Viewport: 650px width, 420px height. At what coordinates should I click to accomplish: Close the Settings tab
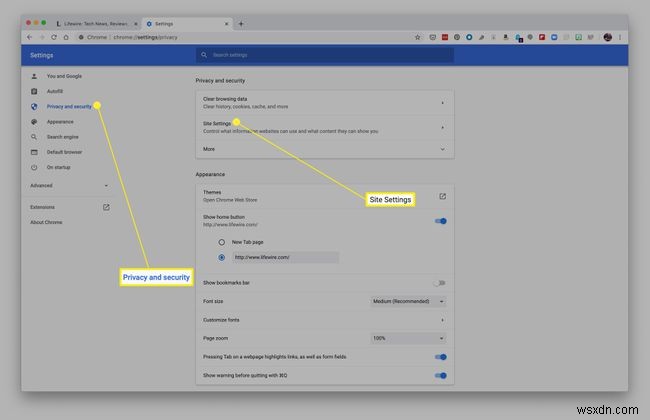[x=226, y=24]
